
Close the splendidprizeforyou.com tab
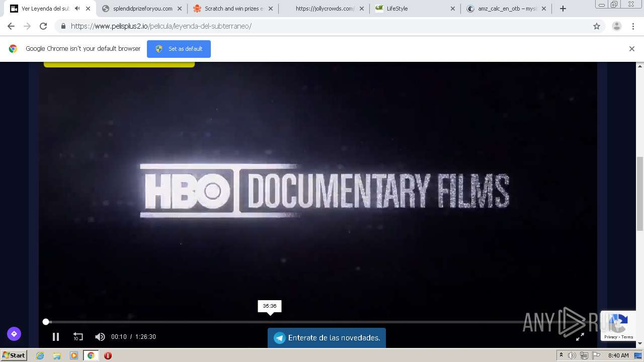click(179, 9)
